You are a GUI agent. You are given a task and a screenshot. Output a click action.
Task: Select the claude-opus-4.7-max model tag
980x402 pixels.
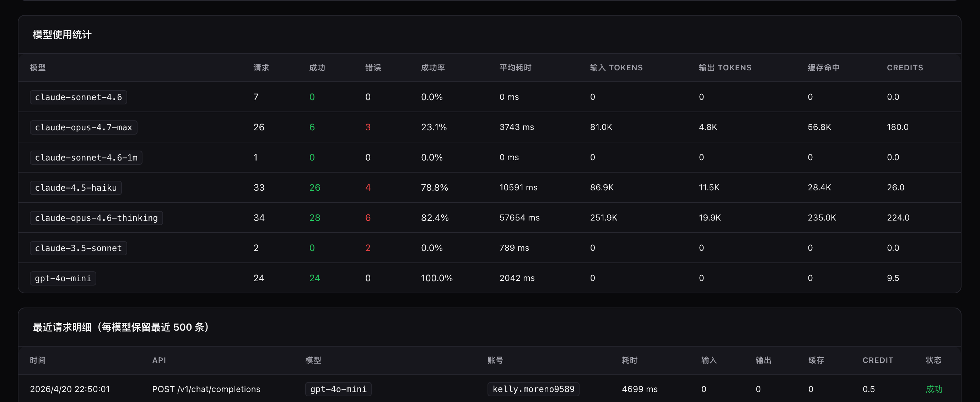click(83, 127)
